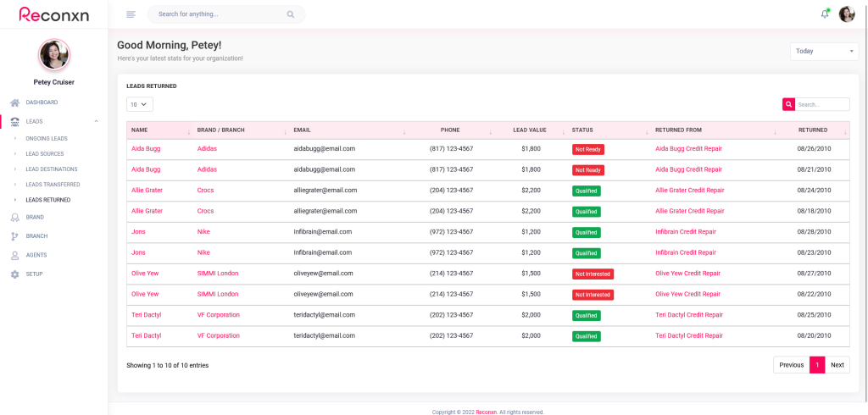Open SIMMI London brand in 08/22/2010 row
The image size is (868, 415).
pos(218,295)
